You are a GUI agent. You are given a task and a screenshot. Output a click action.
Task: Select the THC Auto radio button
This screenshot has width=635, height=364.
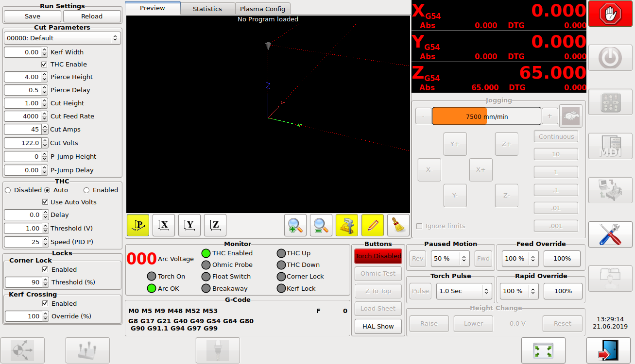(47, 190)
